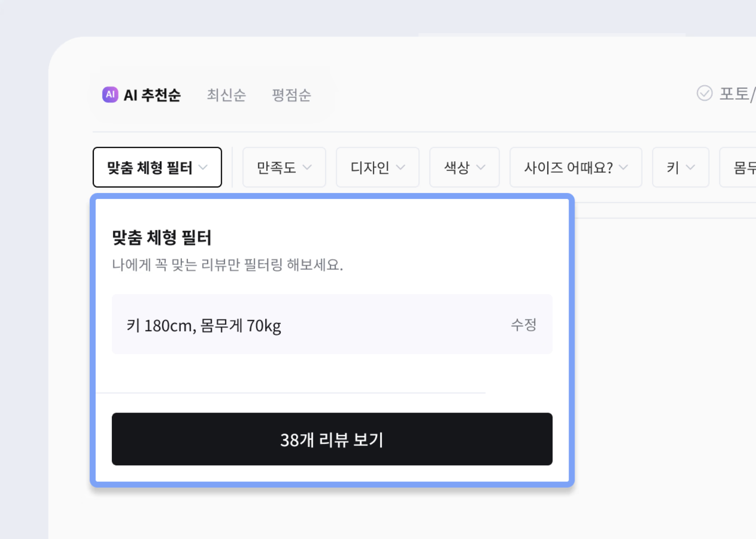Click the 맞춤 체형 필터 panel heading
The height and width of the screenshot is (539, 756).
162,238
